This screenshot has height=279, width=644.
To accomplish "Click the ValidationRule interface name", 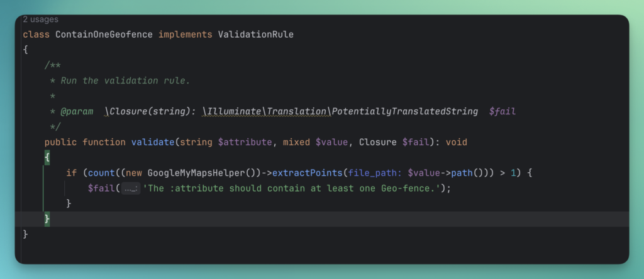I will pyautogui.click(x=255, y=34).
